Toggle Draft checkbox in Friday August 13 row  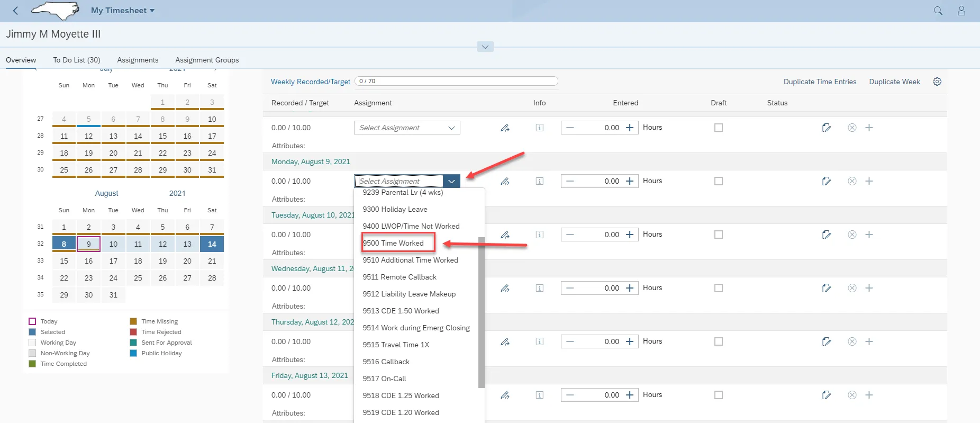click(x=718, y=395)
